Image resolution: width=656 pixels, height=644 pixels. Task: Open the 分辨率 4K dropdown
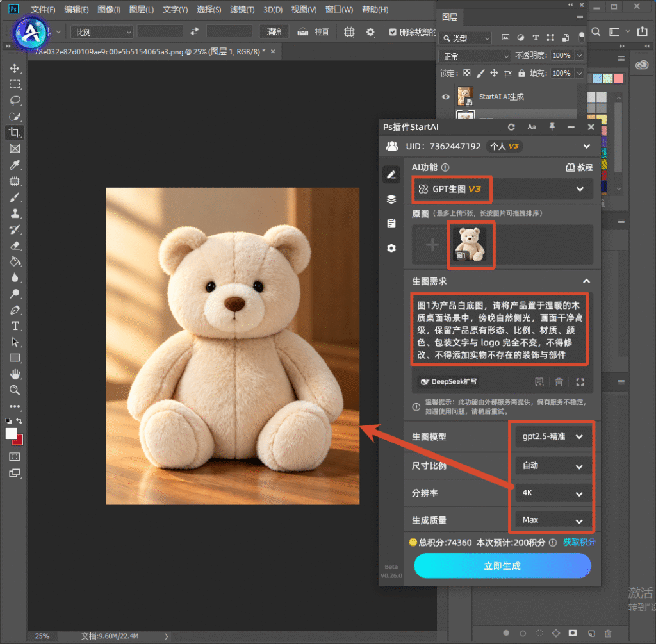click(553, 493)
